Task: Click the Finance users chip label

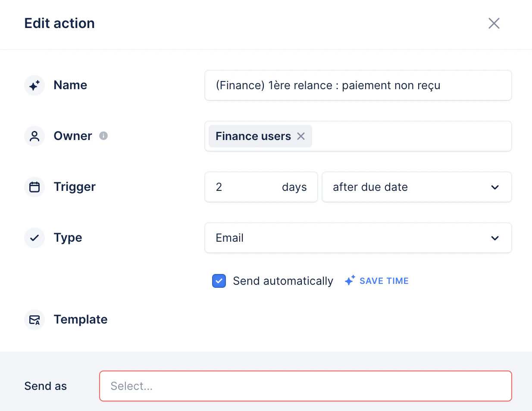Action: pos(253,136)
